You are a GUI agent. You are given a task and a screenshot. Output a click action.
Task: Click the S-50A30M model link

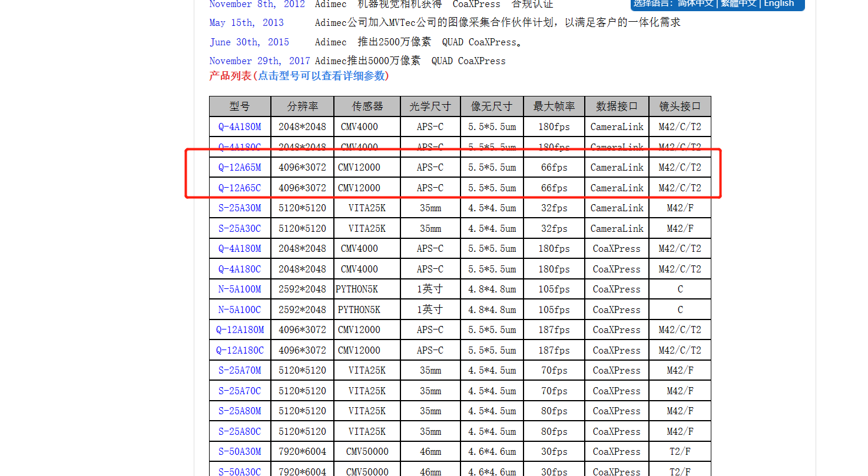pos(240,452)
